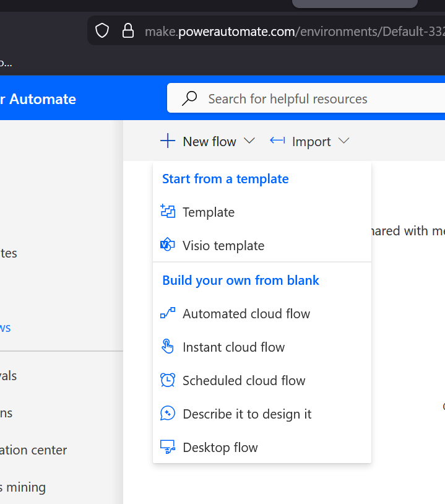The width and height of the screenshot is (445, 504).
Task: Click the padlock site security icon
Action: (128, 31)
